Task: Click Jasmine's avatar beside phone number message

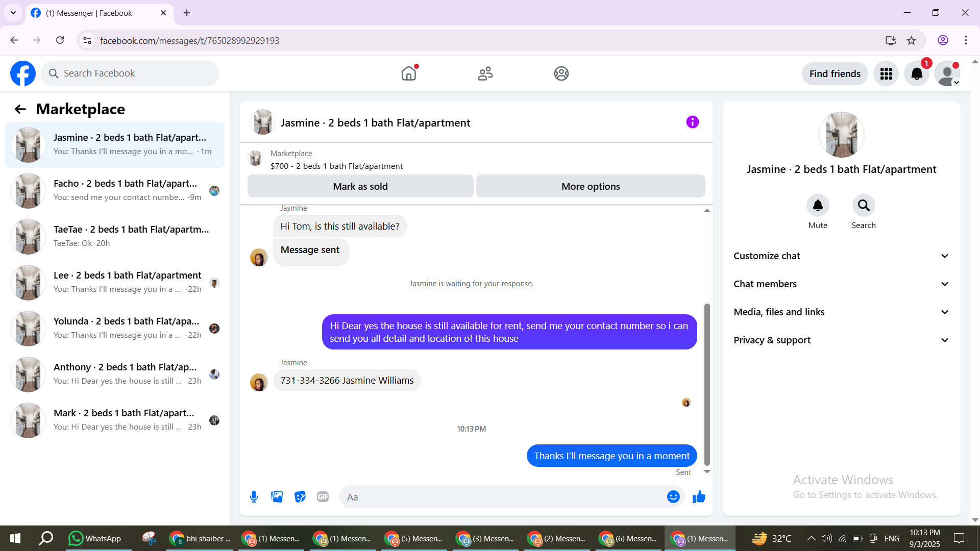Action: [x=259, y=382]
